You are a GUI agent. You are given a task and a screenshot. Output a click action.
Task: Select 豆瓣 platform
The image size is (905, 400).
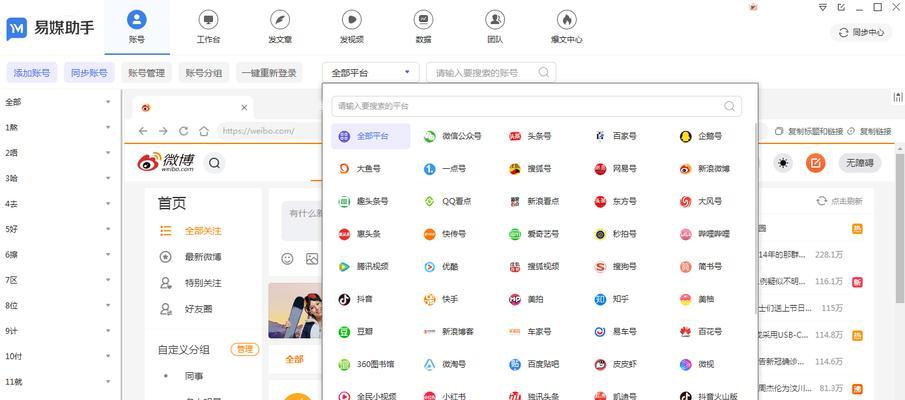[356, 332]
